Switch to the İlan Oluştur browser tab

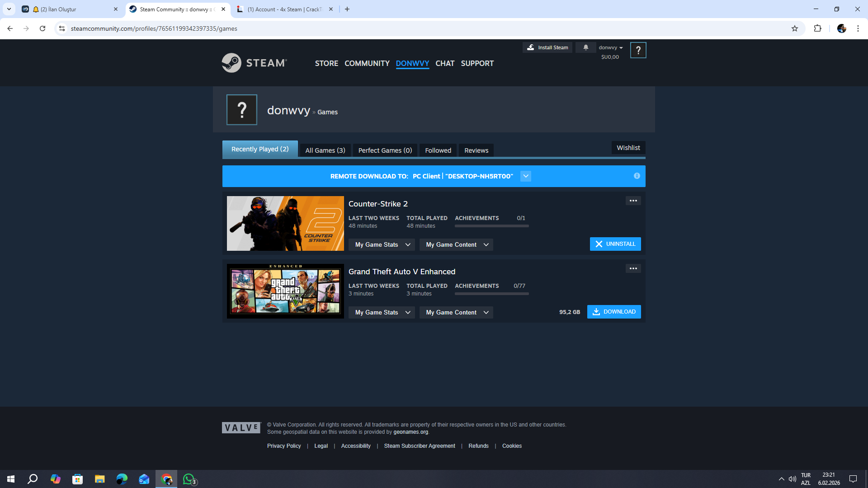[71, 9]
